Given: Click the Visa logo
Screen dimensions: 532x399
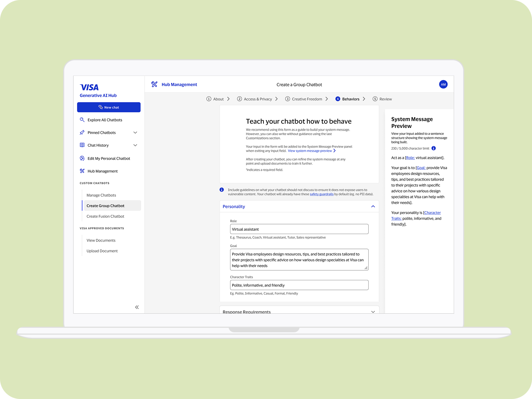Looking at the screenshot, I should (89, 87).
